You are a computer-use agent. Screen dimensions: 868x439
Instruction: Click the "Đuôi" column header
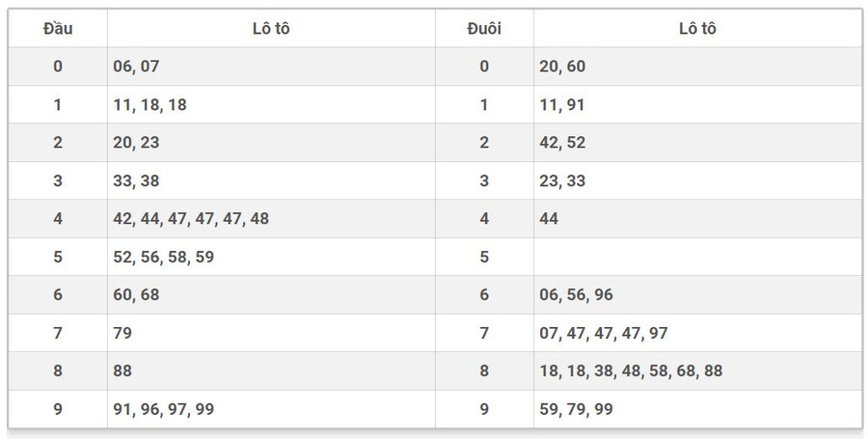[483, 29]
